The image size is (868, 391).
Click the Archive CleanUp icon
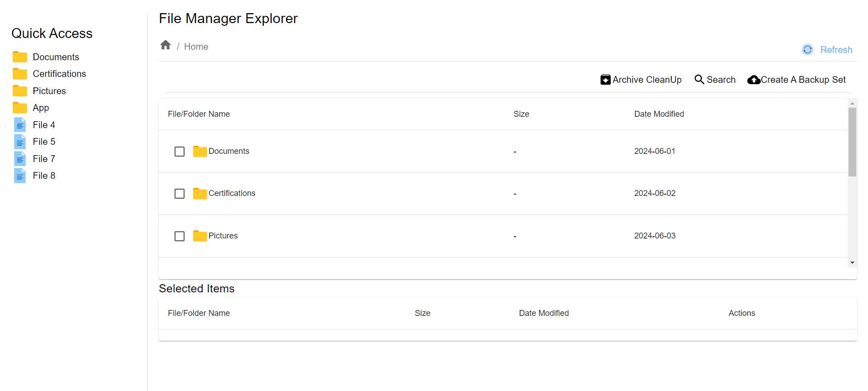[x=606, y=79]
